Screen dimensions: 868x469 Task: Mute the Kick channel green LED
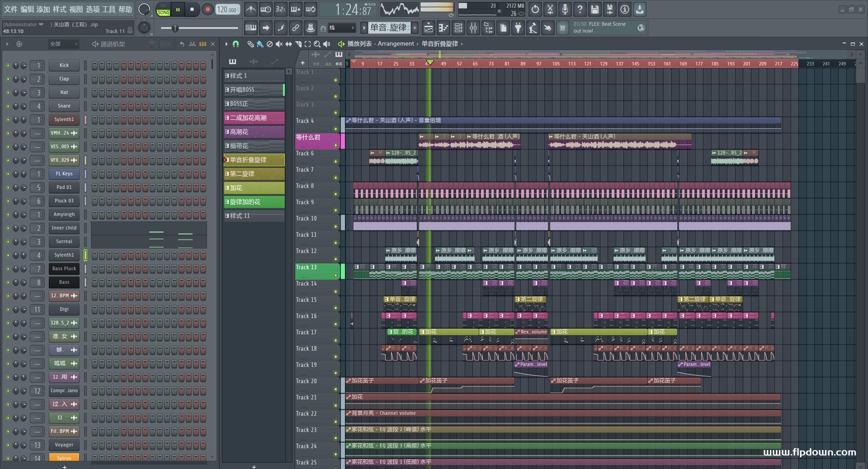[8, 66]
